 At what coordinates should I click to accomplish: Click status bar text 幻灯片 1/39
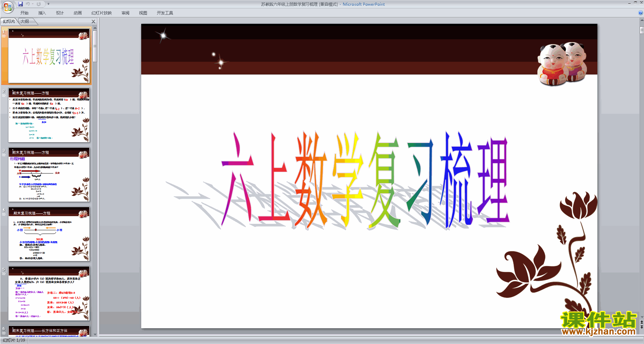point(14,340)
